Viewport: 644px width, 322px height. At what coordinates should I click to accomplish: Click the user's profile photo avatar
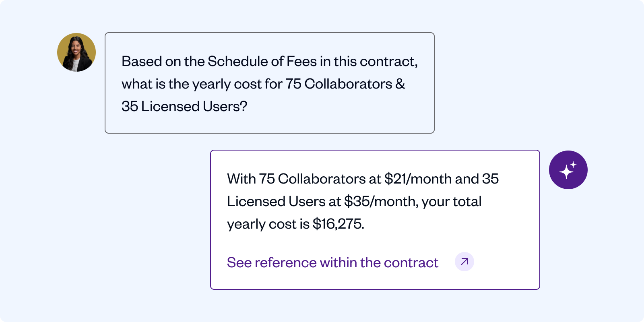[76, 52]
